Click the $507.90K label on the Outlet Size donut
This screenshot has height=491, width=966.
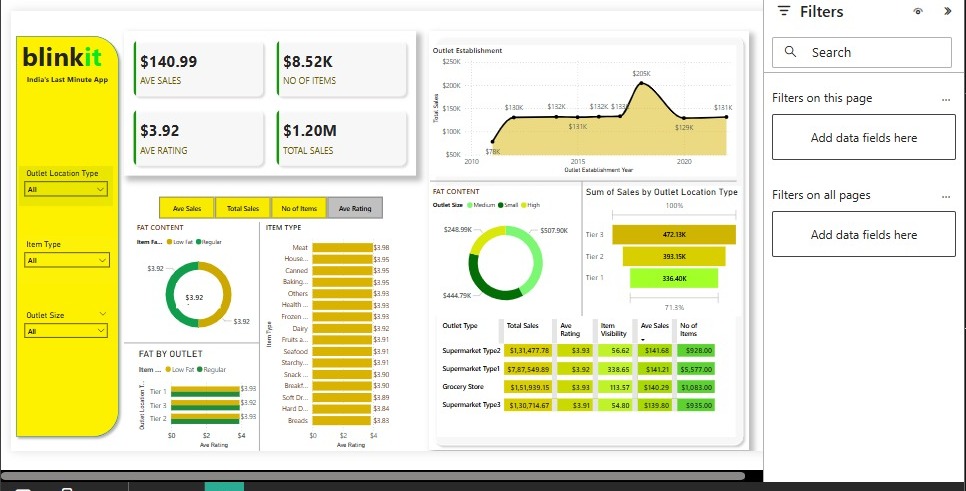pyautogui.click(x=554, y=230)
